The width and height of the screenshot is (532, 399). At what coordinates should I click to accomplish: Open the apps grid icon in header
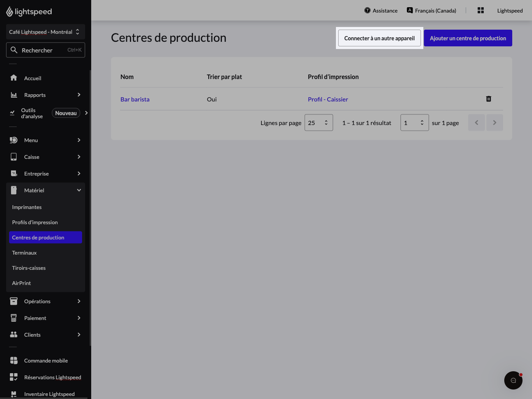(x=481, y=11)
